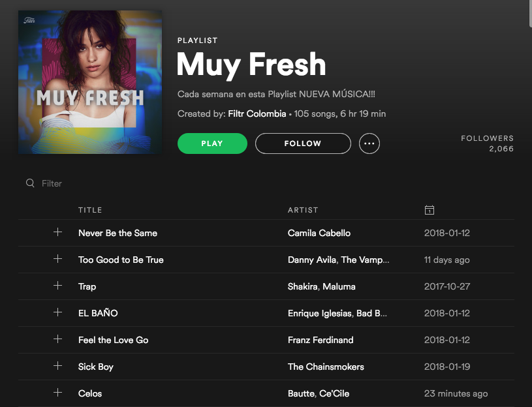Save Sick Boy with the plus icon
Image resolution: width=532 pixels, height=407 pixels.
coord(57,366)
